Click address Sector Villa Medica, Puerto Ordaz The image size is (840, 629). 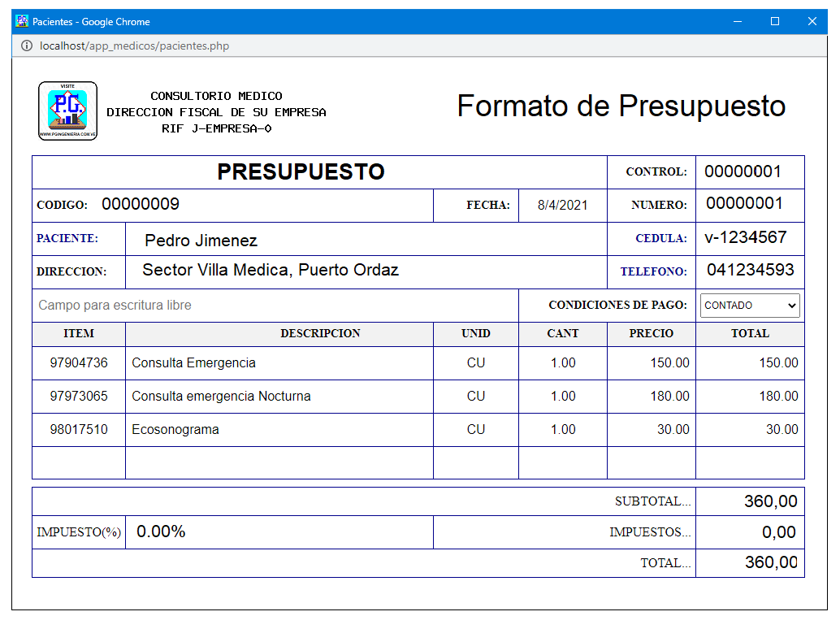click(x=271, y=270)
